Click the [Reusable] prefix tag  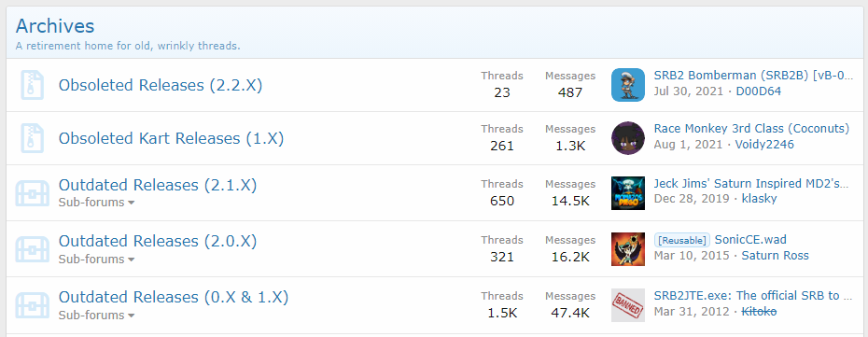(681, 240)
